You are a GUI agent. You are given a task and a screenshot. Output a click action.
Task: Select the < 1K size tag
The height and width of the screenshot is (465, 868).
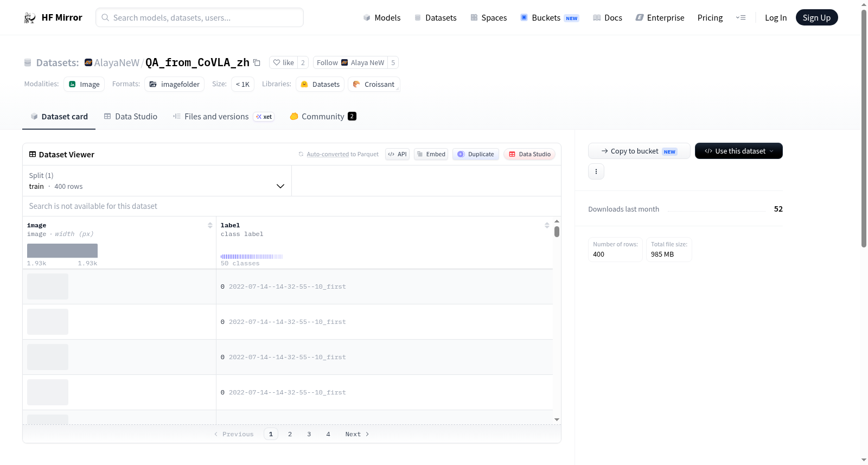pos(242,84)
